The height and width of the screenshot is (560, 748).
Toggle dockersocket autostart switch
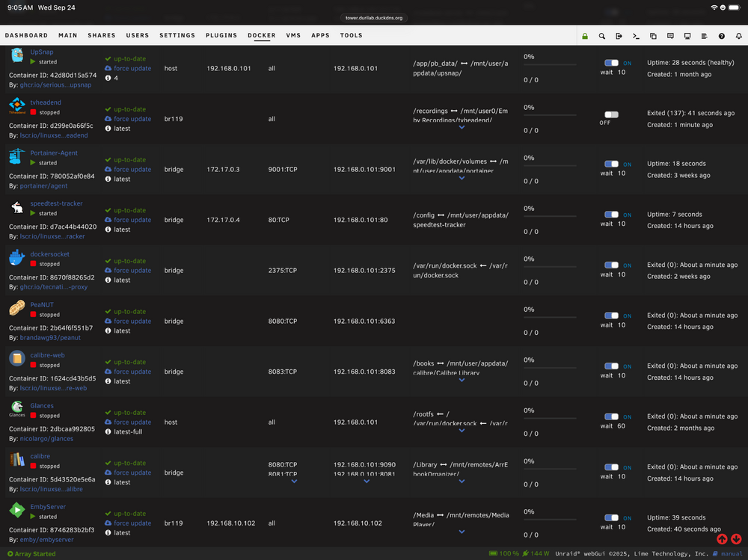(x=612, y=265)
